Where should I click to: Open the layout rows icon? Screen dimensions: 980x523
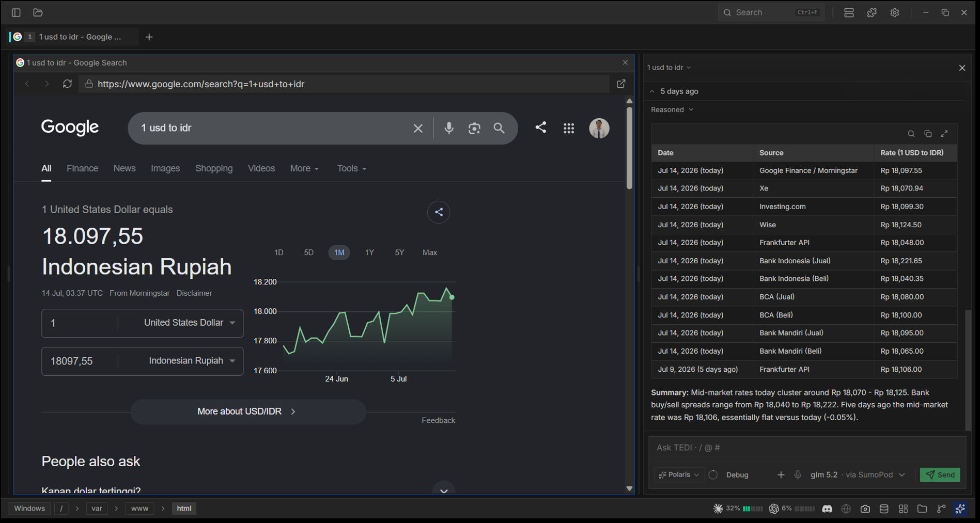(x=849, y=12)
